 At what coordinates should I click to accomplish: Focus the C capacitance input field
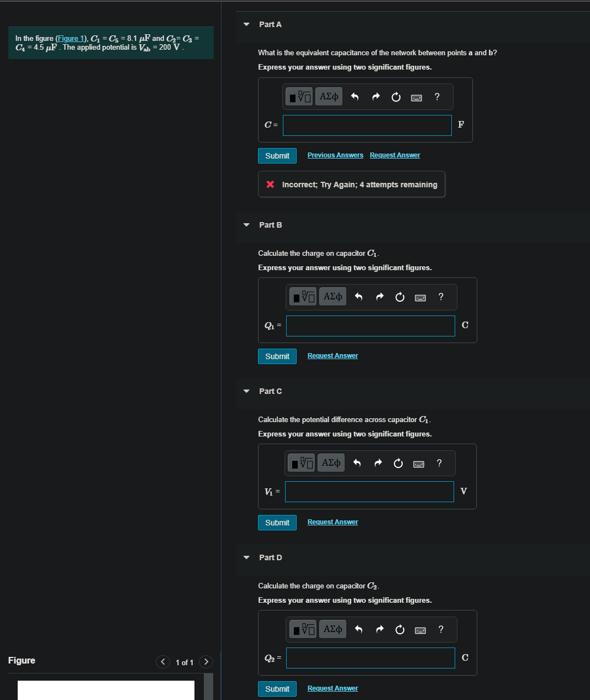367,125
